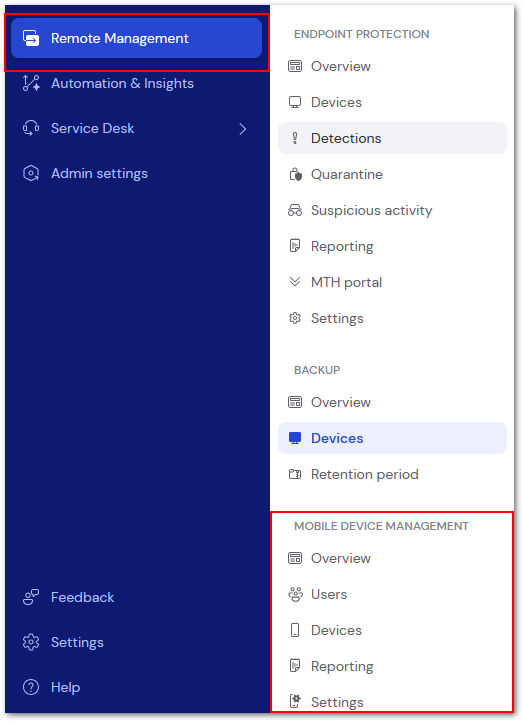Click the Service Desk headset icon
The height and width of the screenshot is (722, 523).
pos(31,128)
